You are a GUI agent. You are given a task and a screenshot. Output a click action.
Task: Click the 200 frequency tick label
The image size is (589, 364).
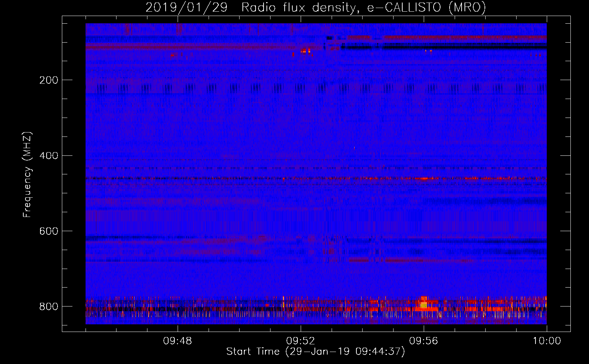tap(49, 80)
